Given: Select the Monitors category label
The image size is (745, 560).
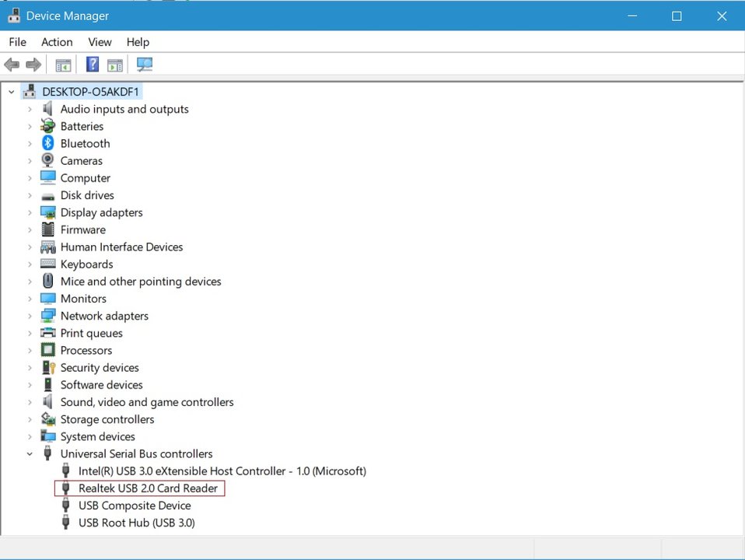Looking at the screenshot, I should tap(83, 299).
